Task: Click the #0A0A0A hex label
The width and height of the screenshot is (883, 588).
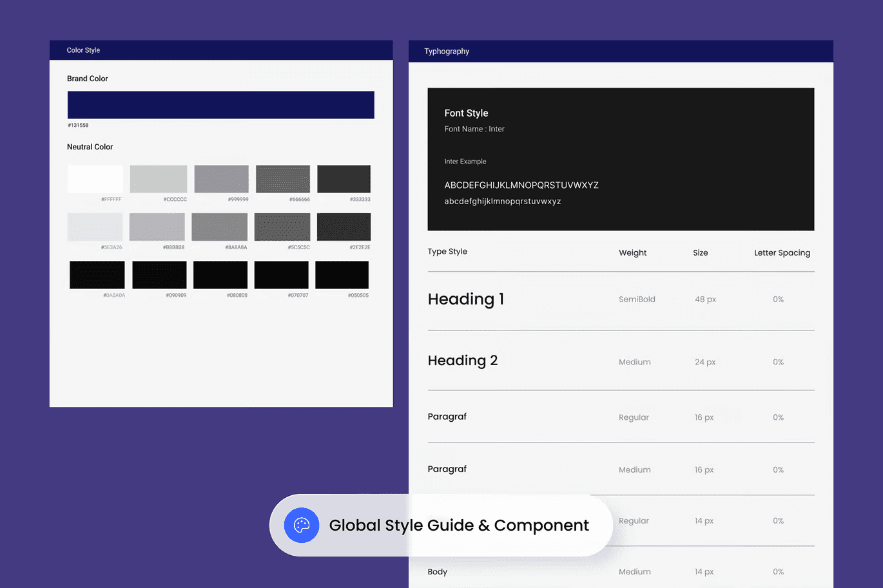Action: click(114, 296)
